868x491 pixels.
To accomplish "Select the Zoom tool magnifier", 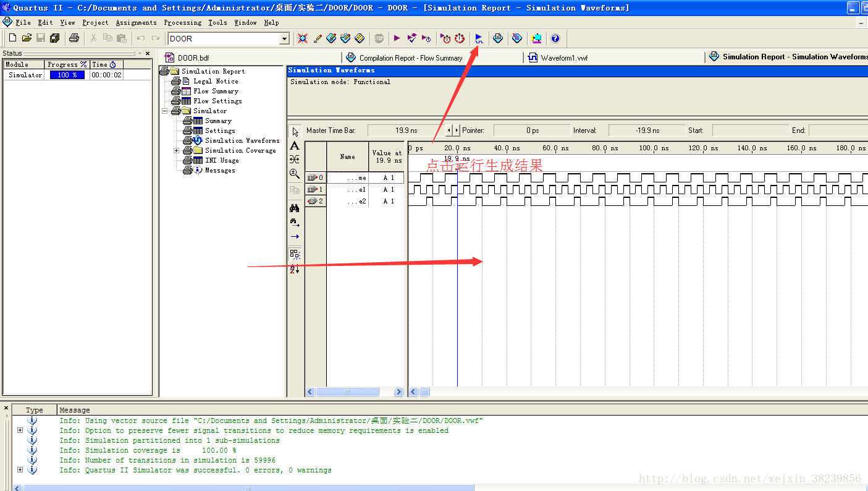I will point(295,174).
